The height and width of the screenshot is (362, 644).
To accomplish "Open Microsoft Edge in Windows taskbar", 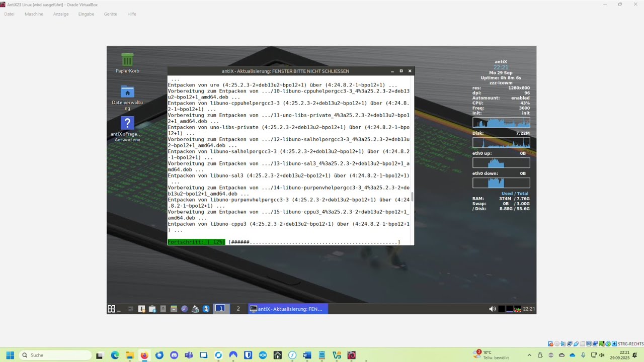I will coord(115,355).
